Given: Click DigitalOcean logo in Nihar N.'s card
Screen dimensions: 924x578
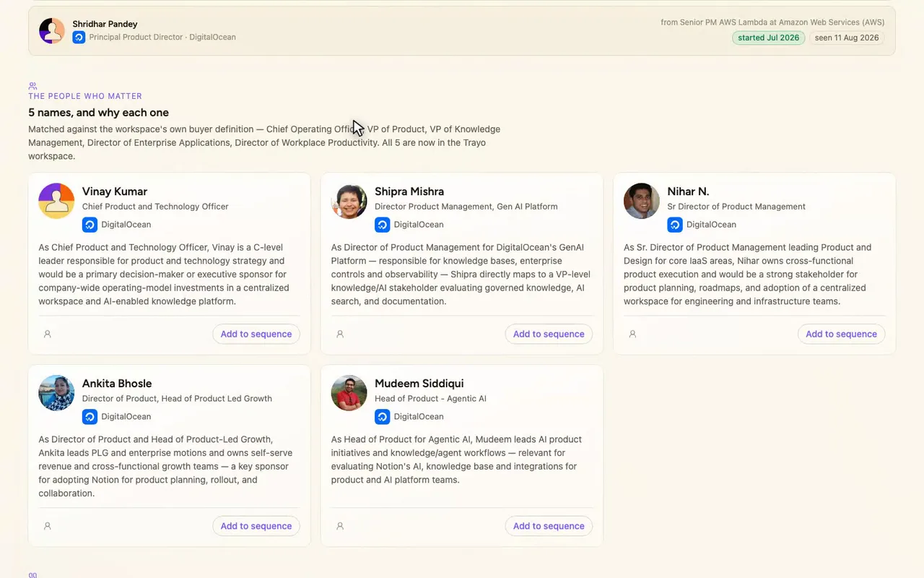Looking at the screenshot, I should tap(674, 225).
